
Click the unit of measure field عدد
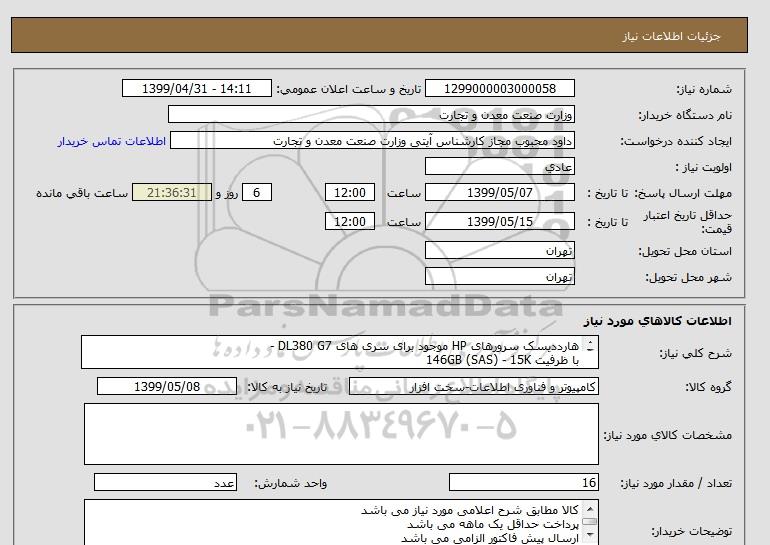click(165, 483)
